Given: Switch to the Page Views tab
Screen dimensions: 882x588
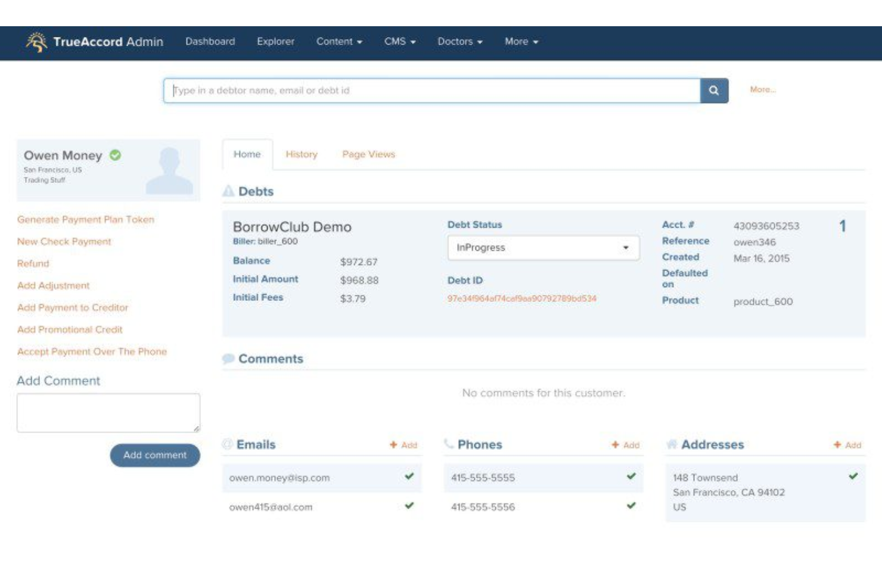Looking at the screenshot, I should 368,154.
